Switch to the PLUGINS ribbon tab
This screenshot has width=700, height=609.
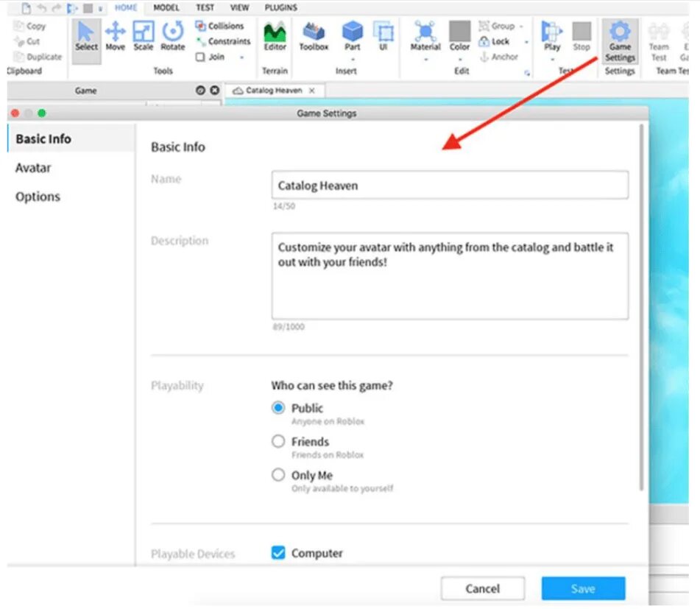(280, 7)
